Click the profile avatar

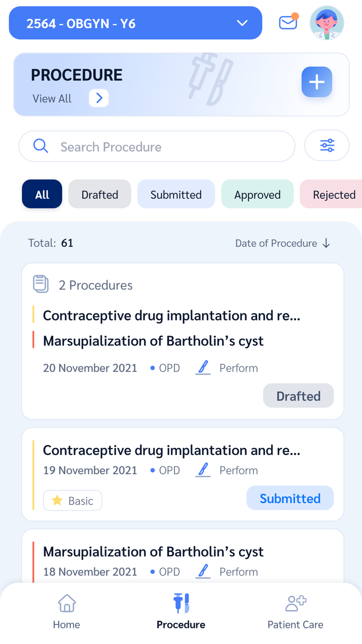coord(327,23)
